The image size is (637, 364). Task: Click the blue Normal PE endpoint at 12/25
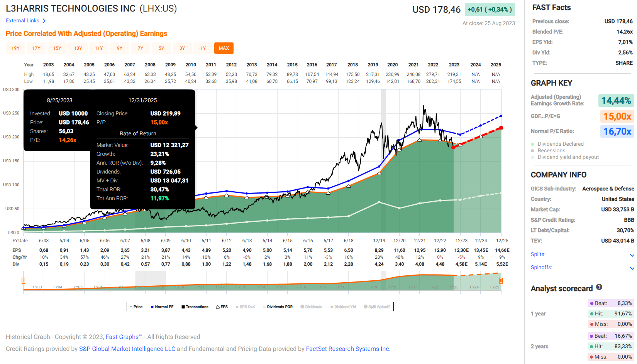click(501, 116)
